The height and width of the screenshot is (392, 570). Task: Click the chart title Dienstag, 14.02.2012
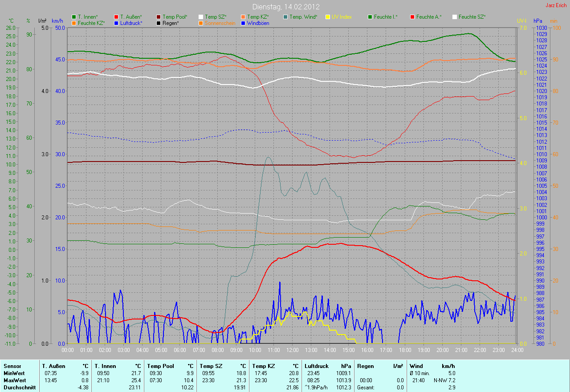tap(285, 7)
